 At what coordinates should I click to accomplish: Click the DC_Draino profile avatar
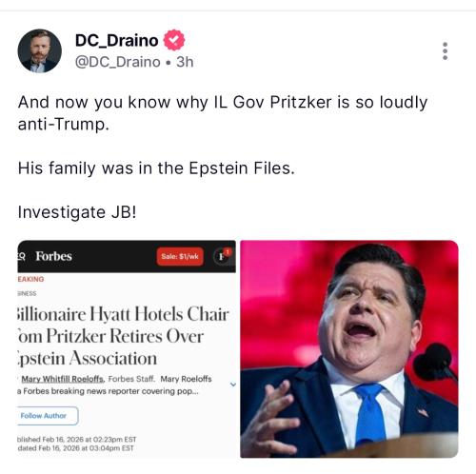coord(40,50)
